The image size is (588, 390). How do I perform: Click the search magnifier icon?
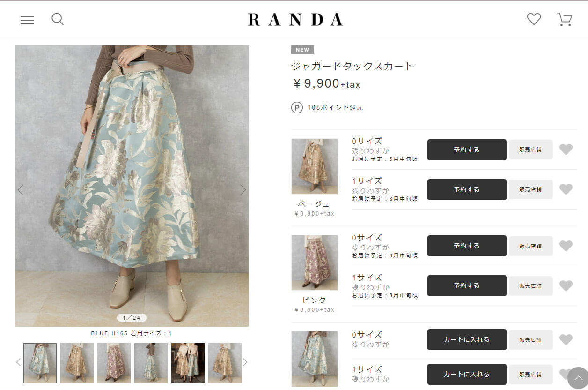58,19
